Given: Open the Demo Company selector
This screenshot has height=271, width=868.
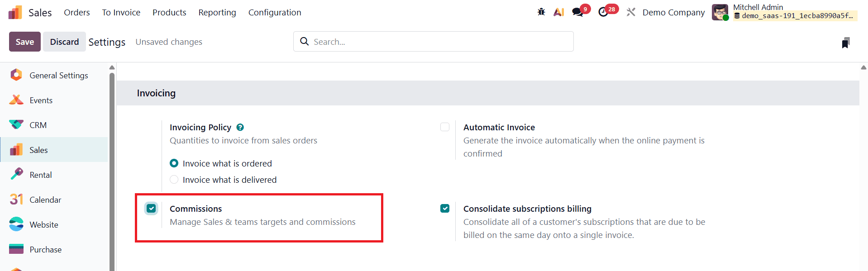Looking at the screenshot, I should pos(673,12).
